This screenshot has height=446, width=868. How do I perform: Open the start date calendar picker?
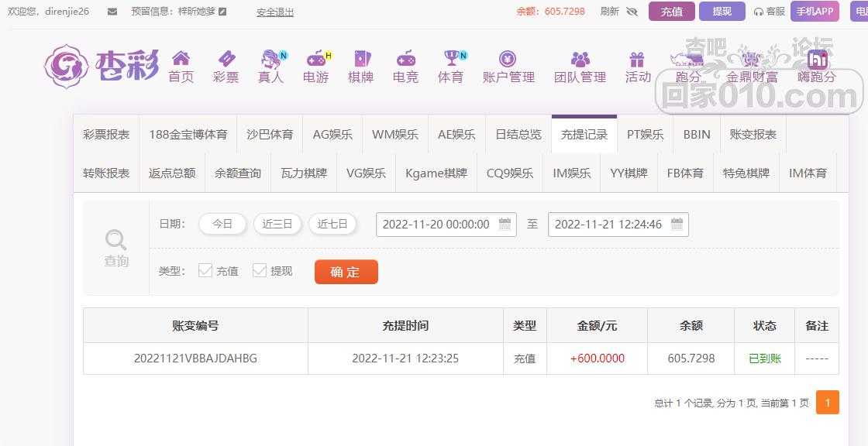(504, 224)
